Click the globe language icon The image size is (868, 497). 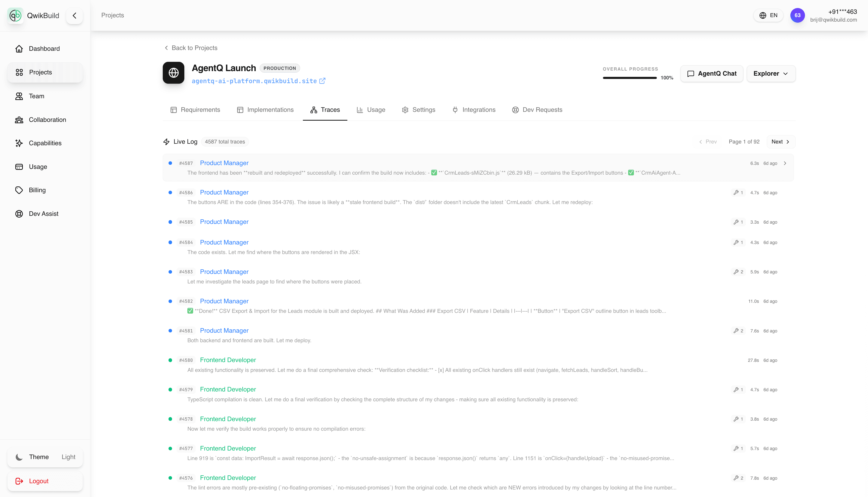point(763,15)
